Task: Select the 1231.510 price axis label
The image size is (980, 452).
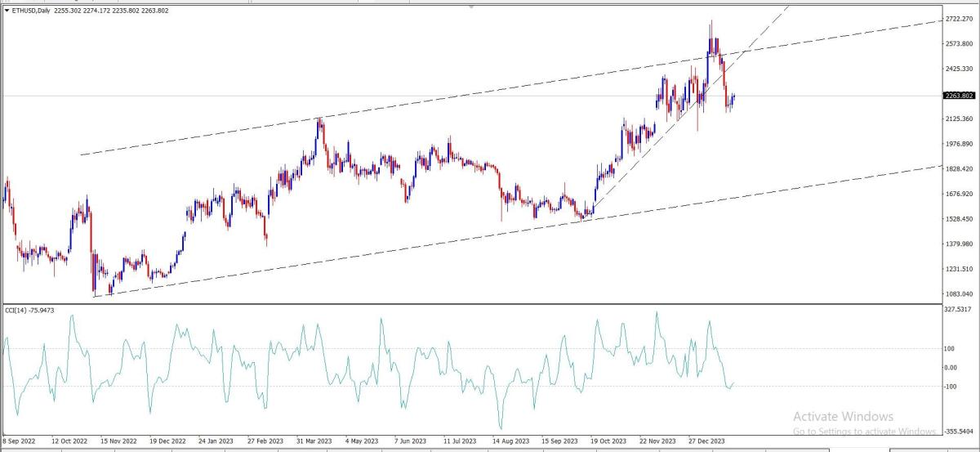Action: [x=960, y=269]
